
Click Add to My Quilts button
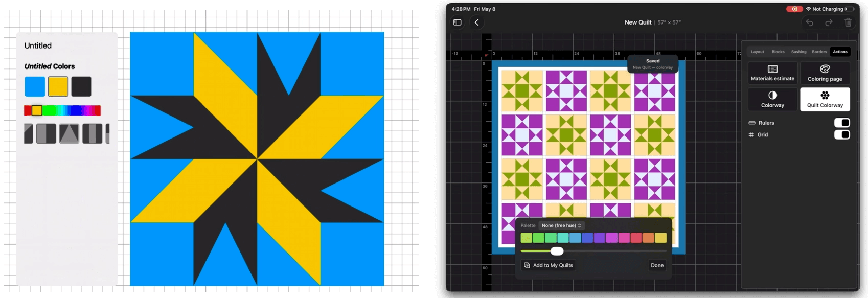click(x=549, y=265)
